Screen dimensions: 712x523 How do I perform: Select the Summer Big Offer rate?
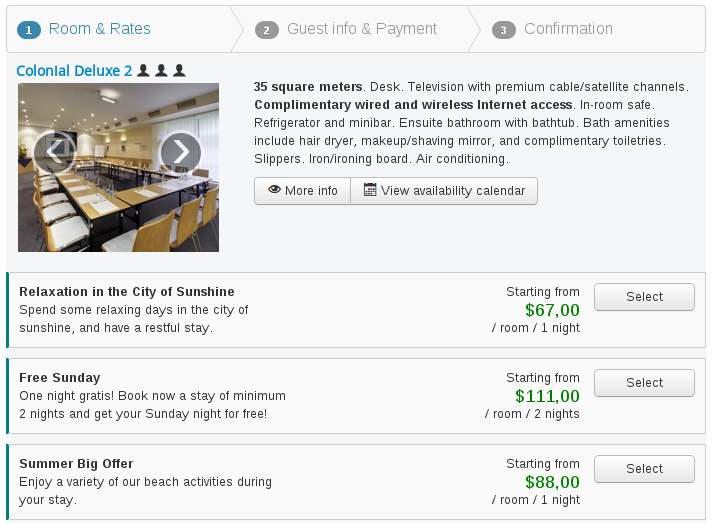click(x=644, y=469)
